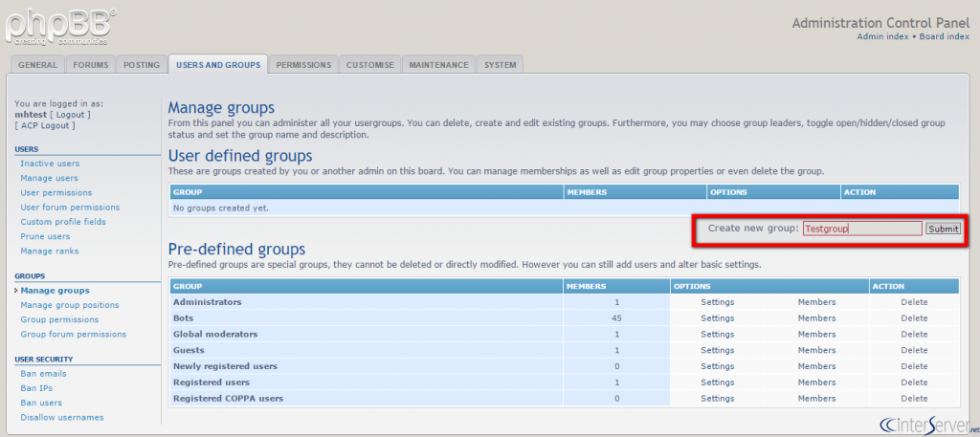Go to Group permissions
The image size is (980, 437).
tap(59, 319)
